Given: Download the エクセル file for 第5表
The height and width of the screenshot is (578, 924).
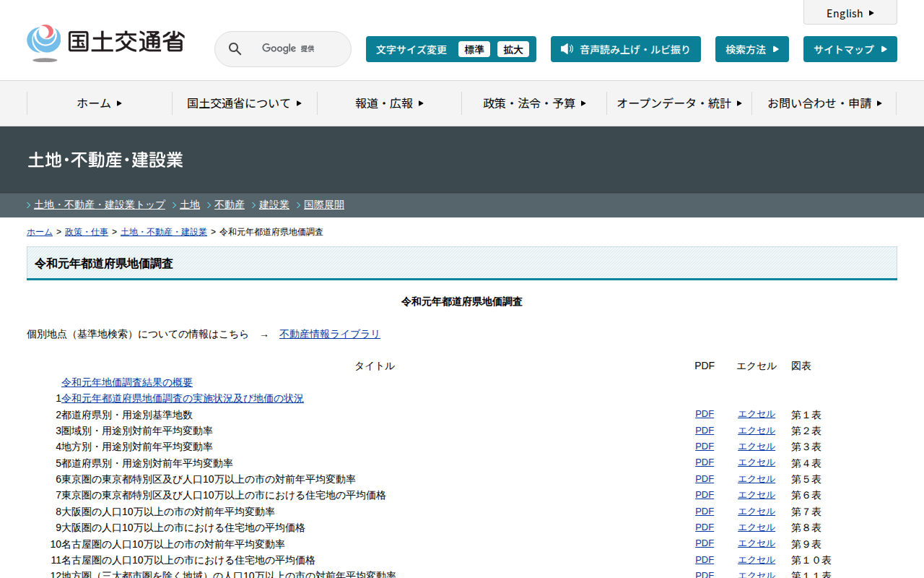Looking at the screenshot, I should [756, 479].
